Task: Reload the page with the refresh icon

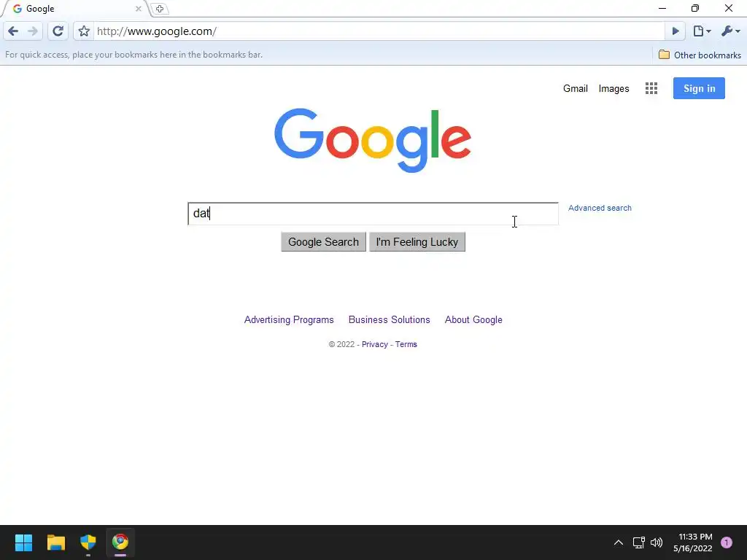Action: click(58, 31)
